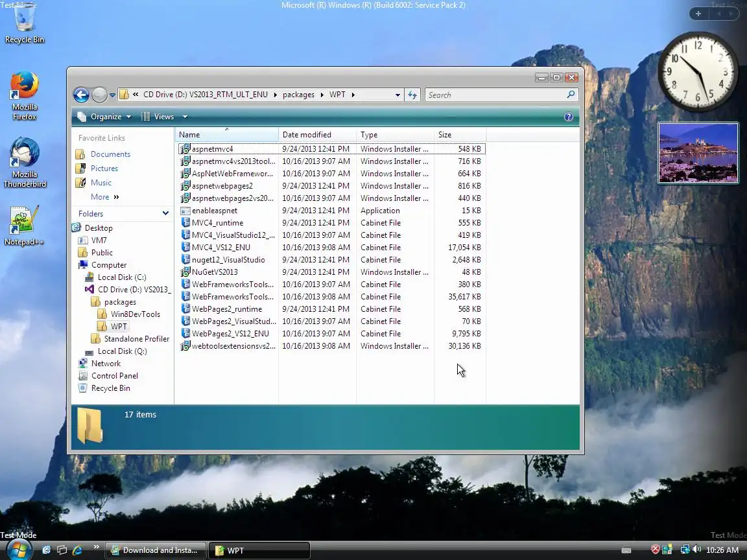Image resolution: width=747 pixels, height=560 pixels.
Task: Open the volume speaker icon in the tray
Action: click(696, 550)
